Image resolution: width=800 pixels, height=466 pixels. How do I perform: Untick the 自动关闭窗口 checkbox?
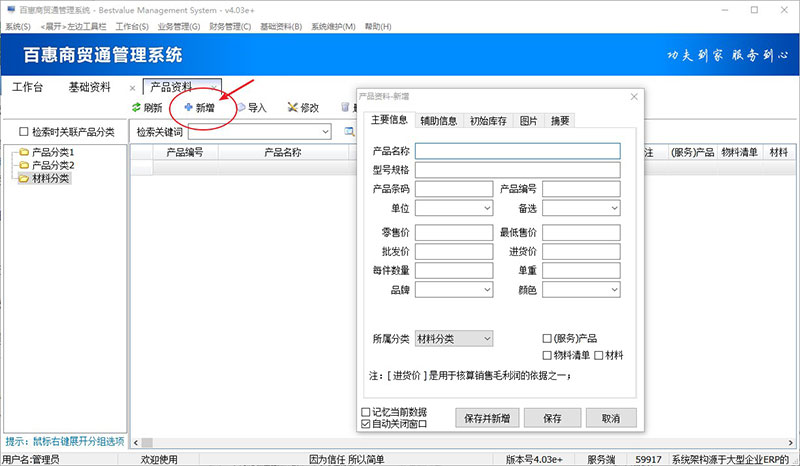coord(365,424)
